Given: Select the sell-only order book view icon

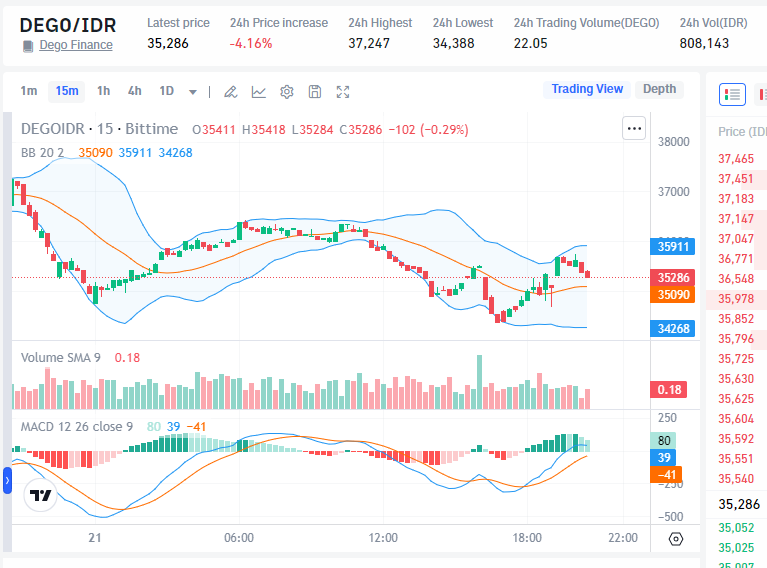Looking at the screenshot, I should (x=762, y=94).
